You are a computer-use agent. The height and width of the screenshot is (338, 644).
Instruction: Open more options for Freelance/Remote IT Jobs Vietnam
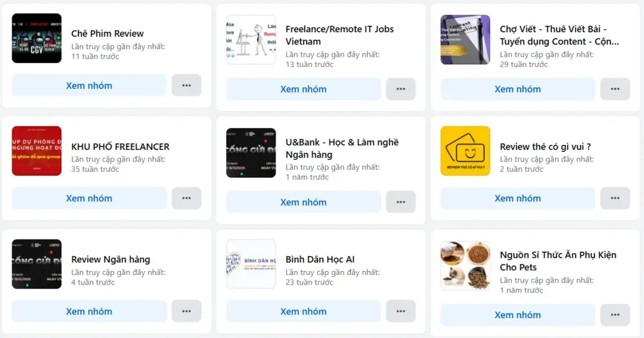click(x=401, y=89)
